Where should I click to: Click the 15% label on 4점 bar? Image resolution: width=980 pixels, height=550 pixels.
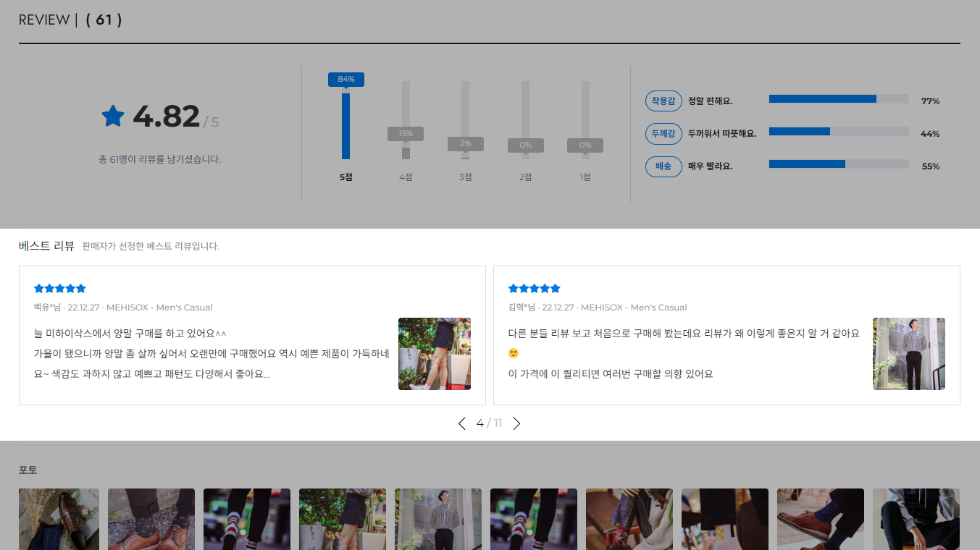(406, 133)
